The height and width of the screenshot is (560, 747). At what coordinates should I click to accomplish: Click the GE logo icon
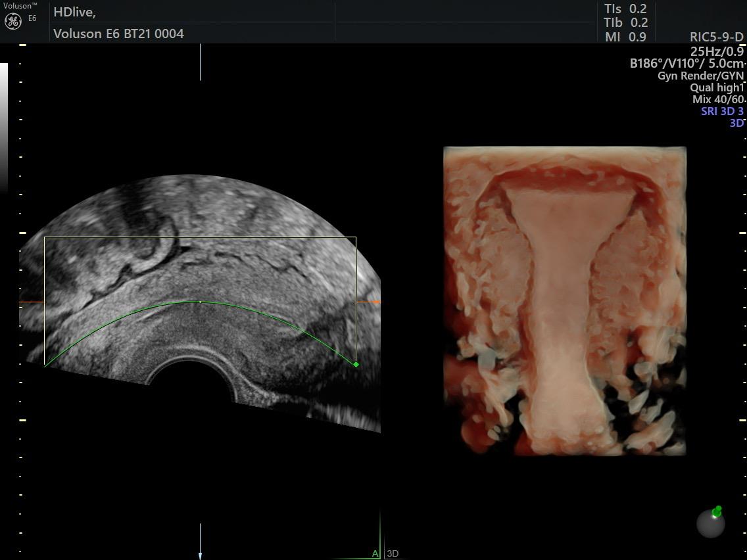[x=13, y=21]
